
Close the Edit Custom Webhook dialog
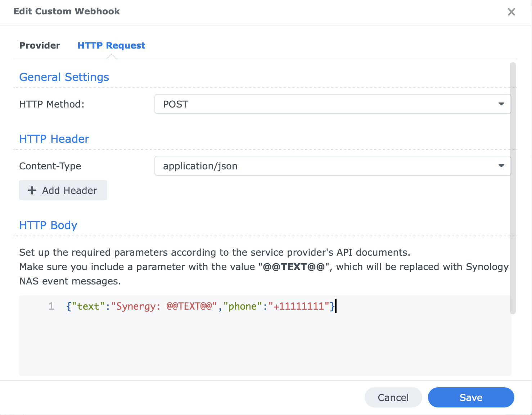pos(511,12)
